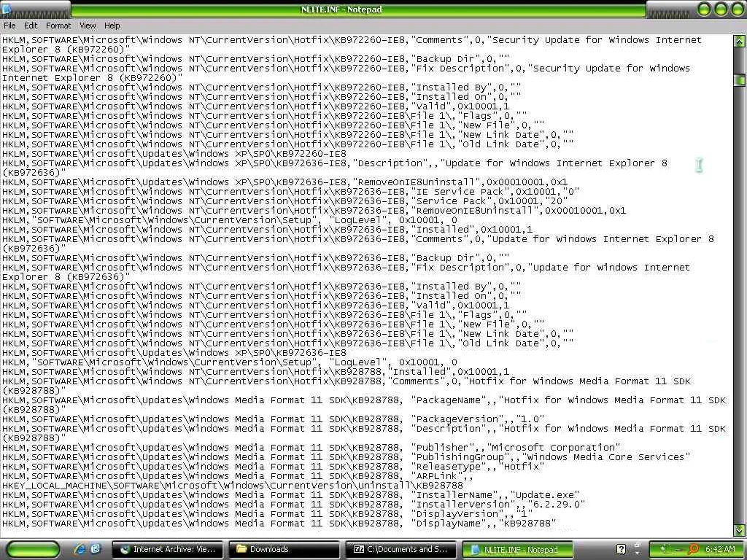Click the KB972636-IE8 "Valid",0x10001,1 line
This screenshot has width=747, height=560.
tap(256, 306)
